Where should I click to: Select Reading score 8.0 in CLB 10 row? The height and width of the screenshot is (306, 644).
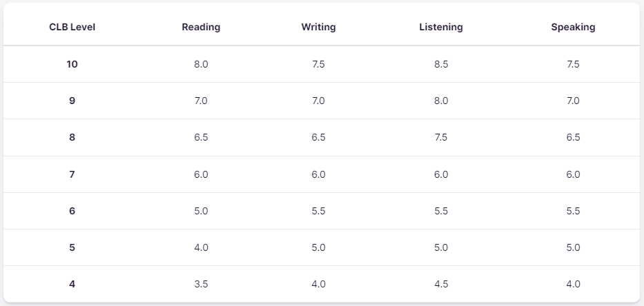click(x=201, y=64)
